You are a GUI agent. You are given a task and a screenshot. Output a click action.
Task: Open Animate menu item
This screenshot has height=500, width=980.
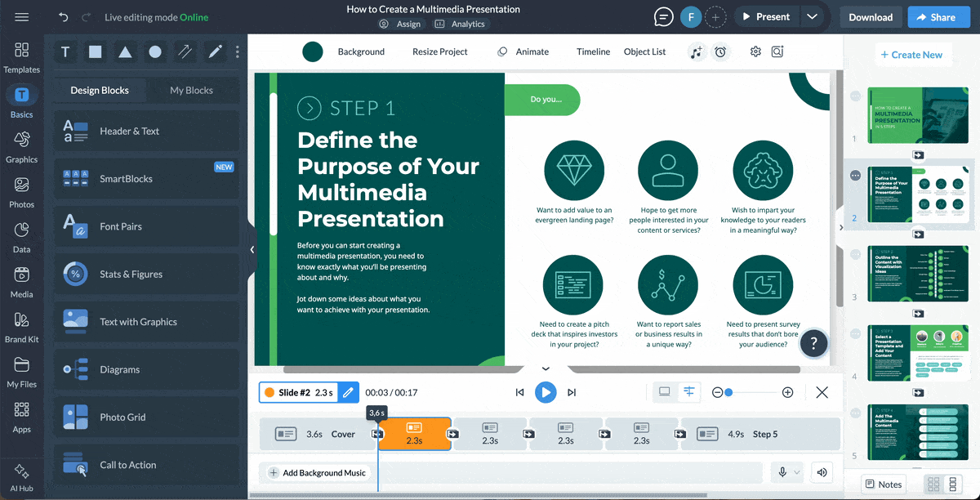coord(523,51)
